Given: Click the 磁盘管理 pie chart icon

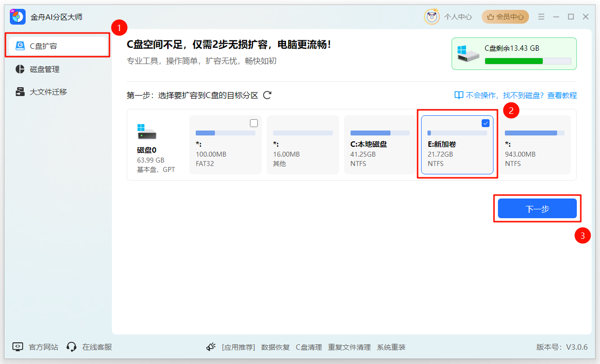Looking at the screenshot, I should pos(20,69).
